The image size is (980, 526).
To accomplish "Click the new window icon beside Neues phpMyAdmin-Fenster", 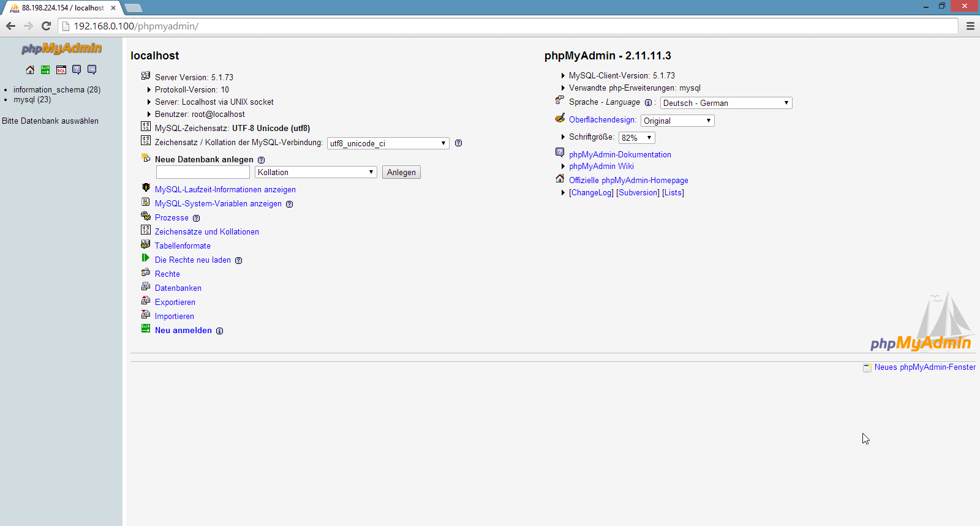I will pos(867,367).
